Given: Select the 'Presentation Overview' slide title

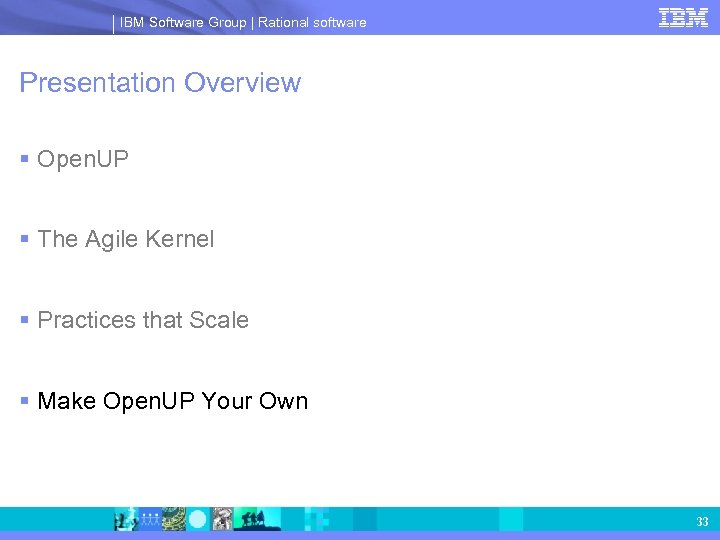Looking at the screenshot, I should coord(160,83).
